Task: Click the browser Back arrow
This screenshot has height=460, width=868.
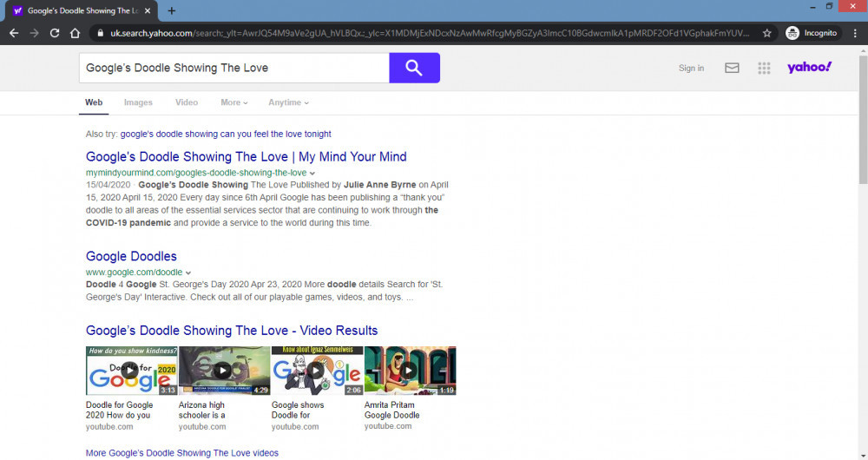Action: [x=14, y=33]
